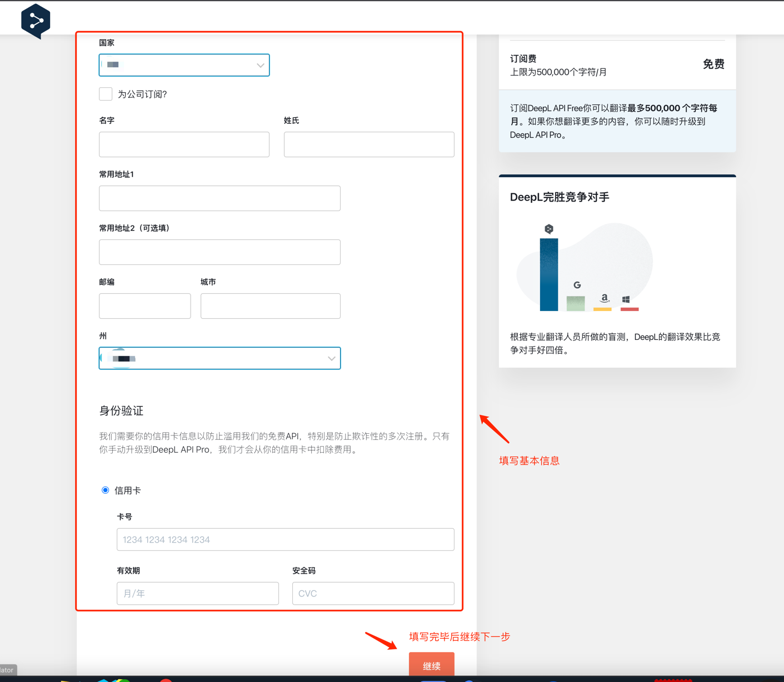
Task: Open the 国家 country dropdown
Action: pos(184,65)
